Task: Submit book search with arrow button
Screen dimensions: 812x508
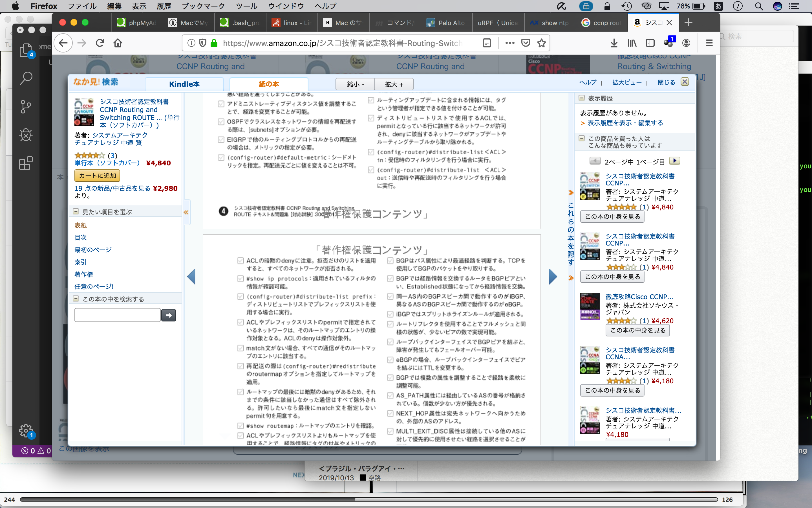Action: 169,315
